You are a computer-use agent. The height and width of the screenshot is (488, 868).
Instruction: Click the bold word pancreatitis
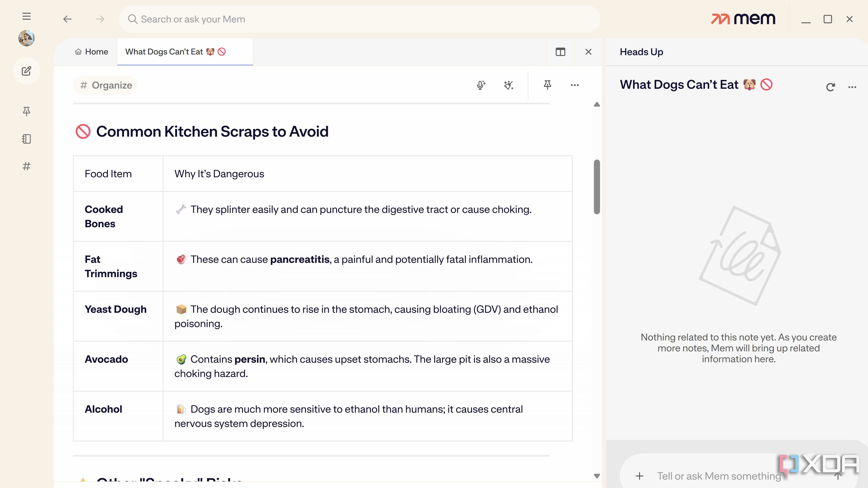pyautogui.click(x=300, y=259)
